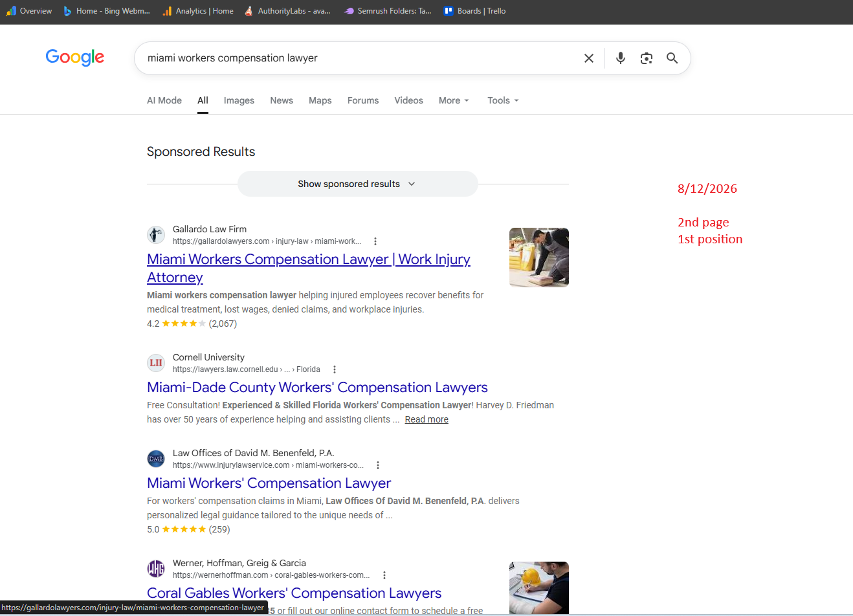Open the More search filters dropdown
Screen dimensions: 853x616
(x=454, y=100)
